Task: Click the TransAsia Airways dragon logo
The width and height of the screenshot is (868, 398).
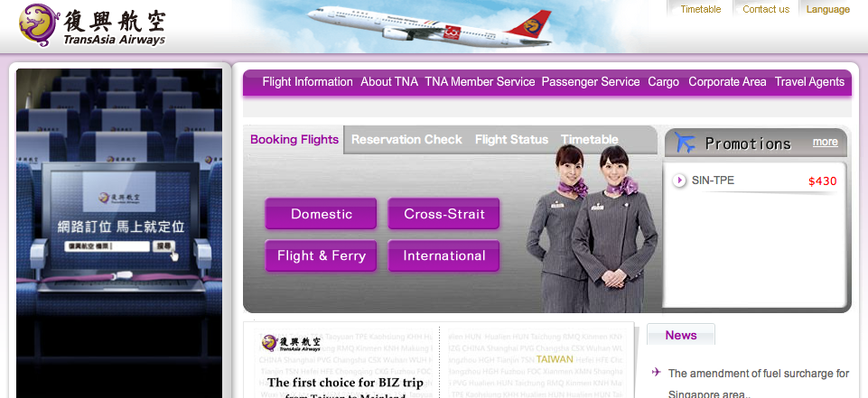Action: (x=39, y=25)
